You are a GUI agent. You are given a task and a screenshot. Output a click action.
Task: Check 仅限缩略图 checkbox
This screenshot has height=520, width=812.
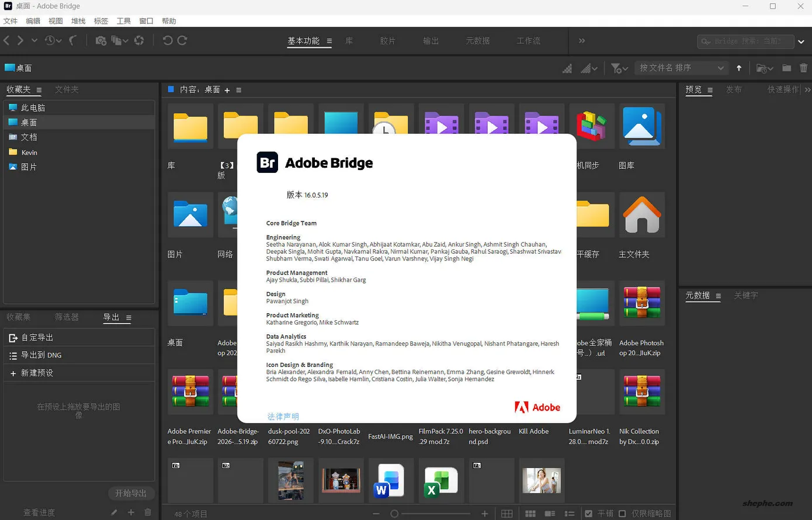pyautogui.click(x=622, y=514)
